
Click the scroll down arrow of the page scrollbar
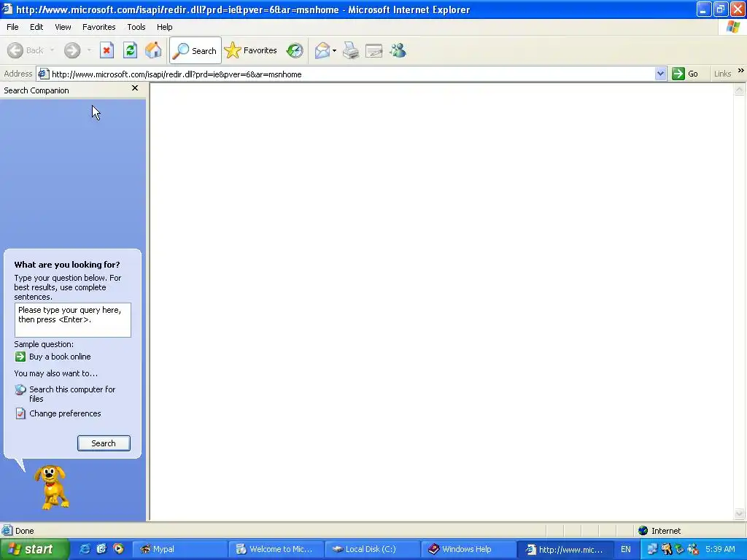(740, 514)
